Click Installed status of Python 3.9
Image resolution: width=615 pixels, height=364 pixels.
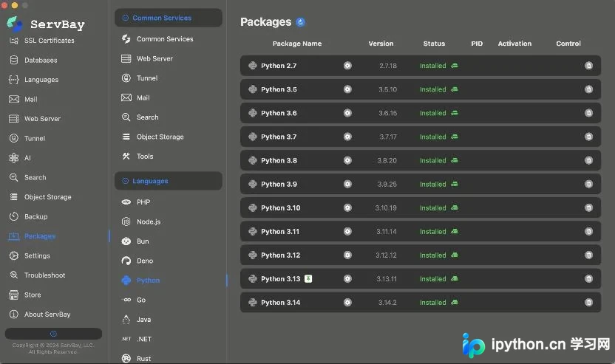tap(433, 184)
